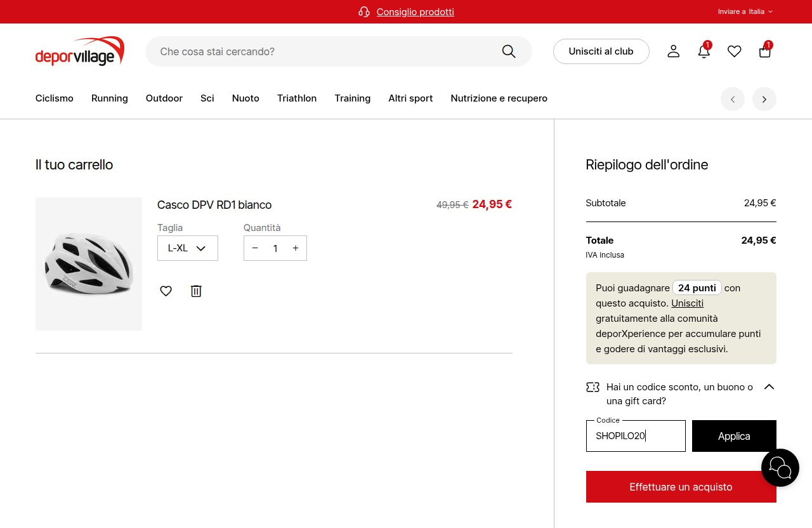812x528 pixels.
Task: Open the shopping bag cart icon
Action: [x=765, y=51]
